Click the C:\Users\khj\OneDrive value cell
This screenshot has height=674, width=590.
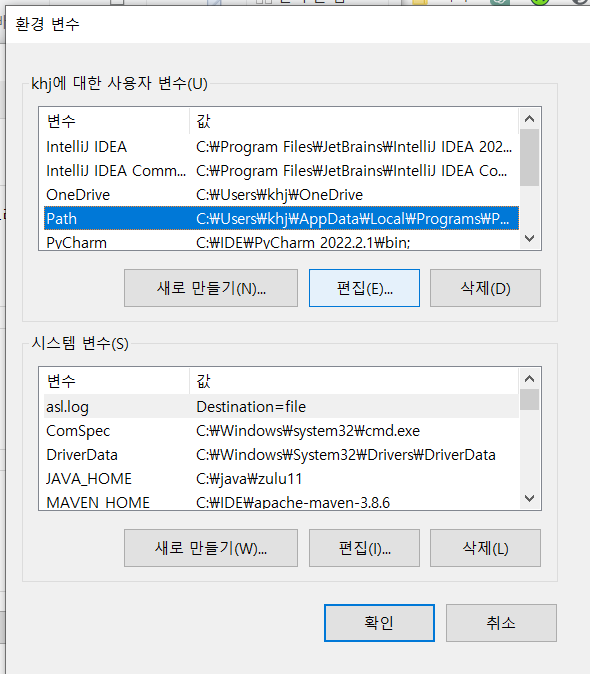pos(279,195)
